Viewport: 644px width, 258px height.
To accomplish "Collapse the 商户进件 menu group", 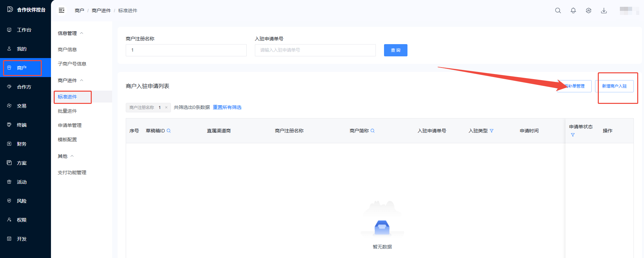I will (82, 80).
